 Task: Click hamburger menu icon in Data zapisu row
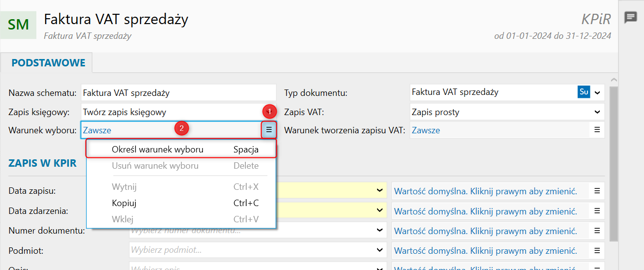597,190
